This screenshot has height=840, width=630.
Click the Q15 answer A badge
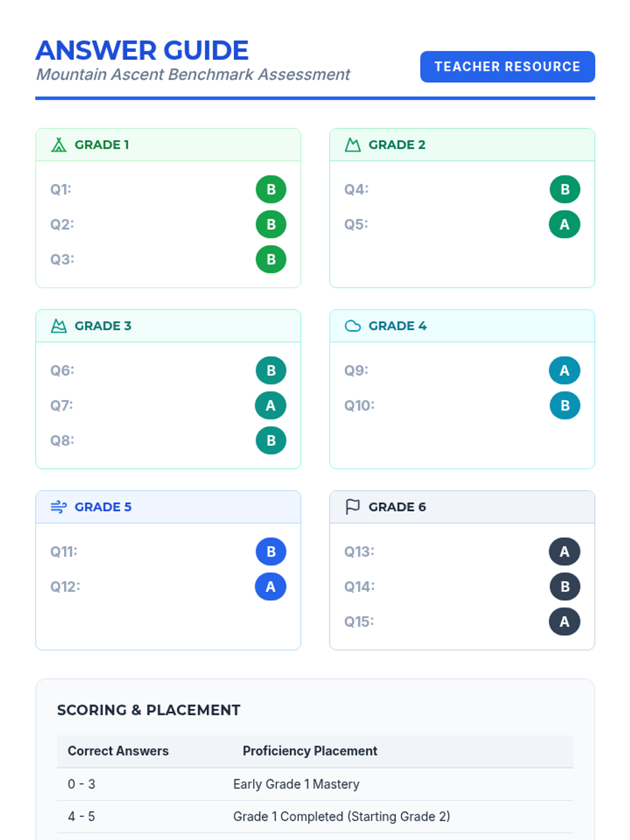(564, 622)
